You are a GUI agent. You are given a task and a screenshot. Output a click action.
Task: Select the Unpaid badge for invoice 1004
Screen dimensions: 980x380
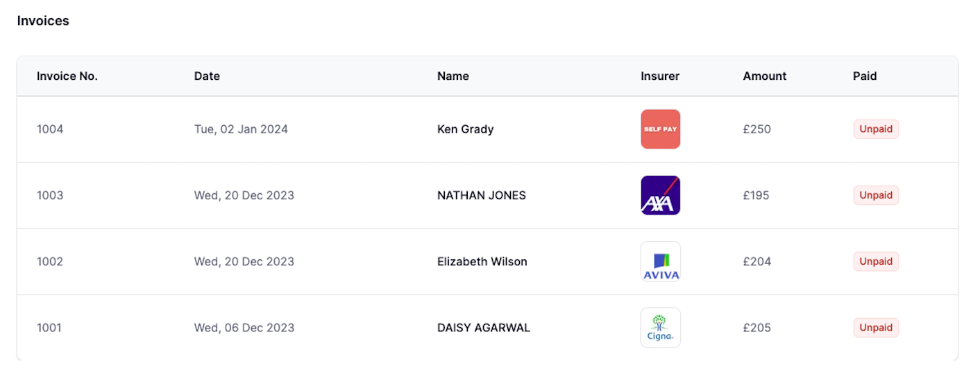[876, 129]
